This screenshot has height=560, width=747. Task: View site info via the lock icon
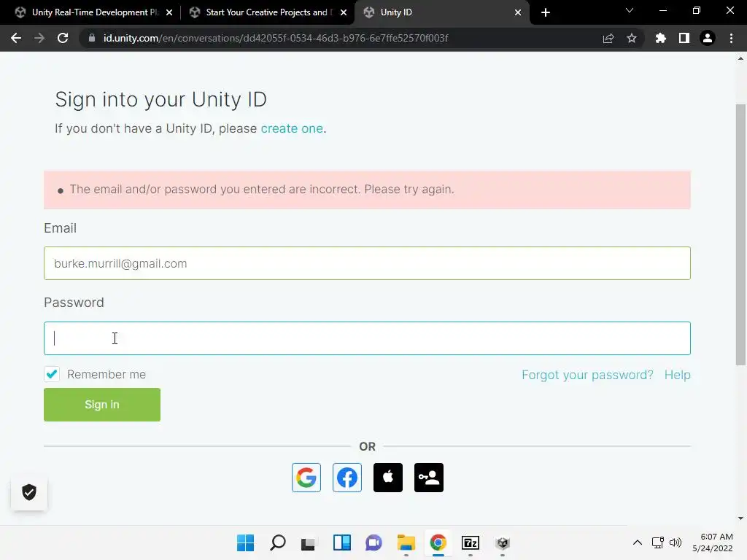(x=92, y=38)
